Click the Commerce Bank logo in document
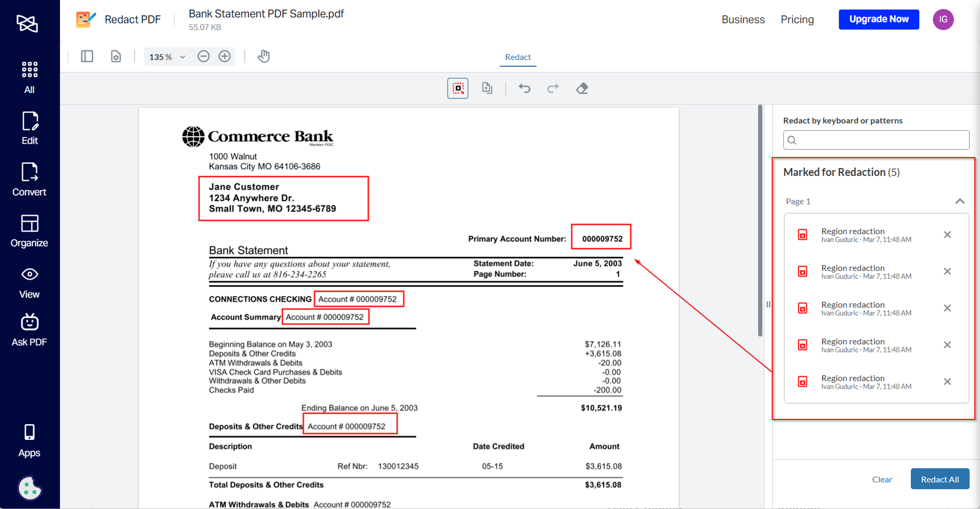 pyautogui.click(x=258, y=136)
